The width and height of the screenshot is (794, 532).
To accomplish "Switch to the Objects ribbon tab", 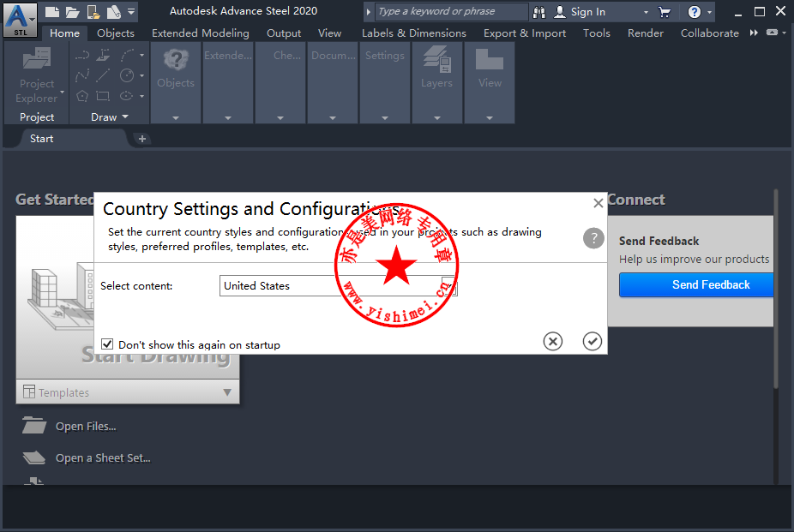I will [x=116, y=33].
